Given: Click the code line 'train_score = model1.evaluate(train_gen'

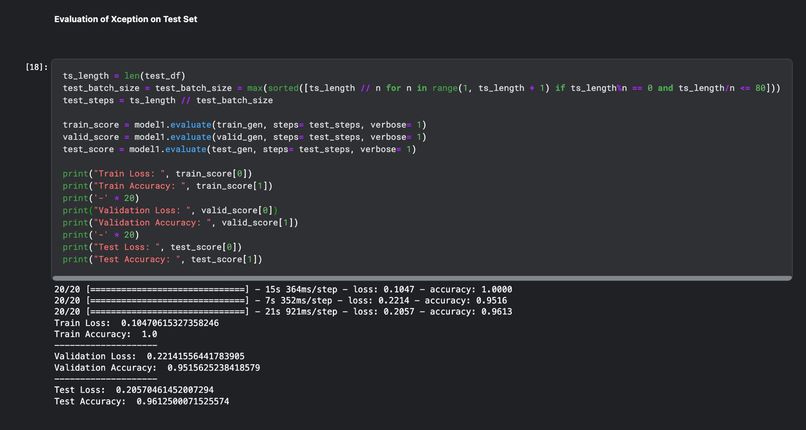Looking at the screenshot, I should (244, 125).
